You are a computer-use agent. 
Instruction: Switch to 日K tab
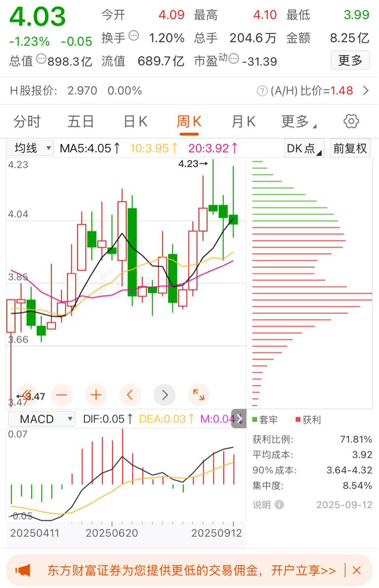coord(136,122)
